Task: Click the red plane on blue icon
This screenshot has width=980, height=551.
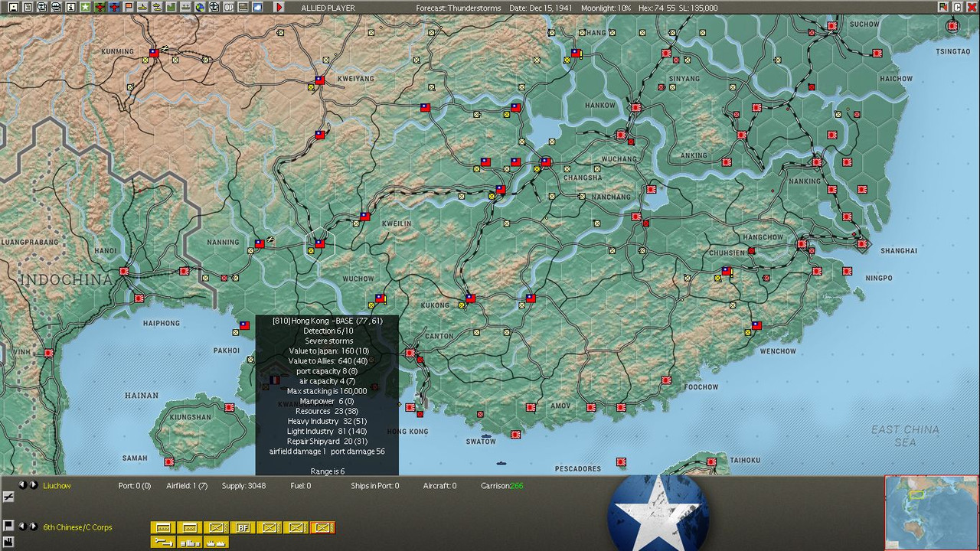Action: [114, 7]
